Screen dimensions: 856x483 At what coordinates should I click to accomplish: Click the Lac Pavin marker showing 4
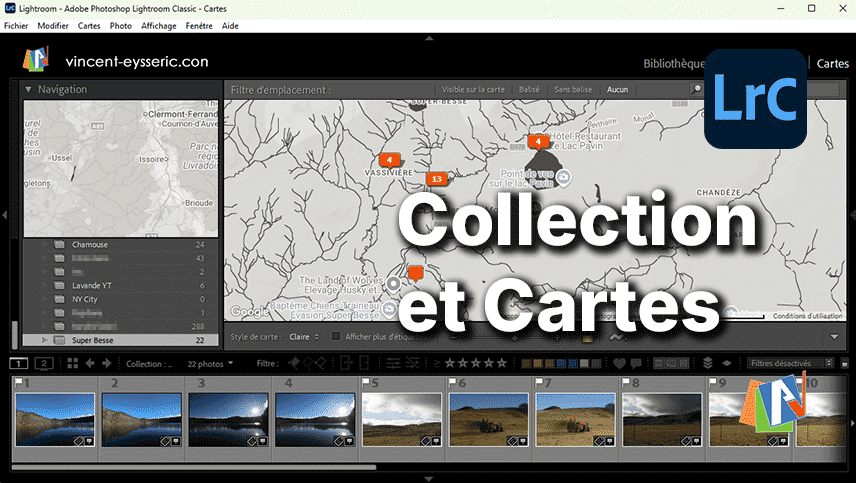(x=538, y=142)
